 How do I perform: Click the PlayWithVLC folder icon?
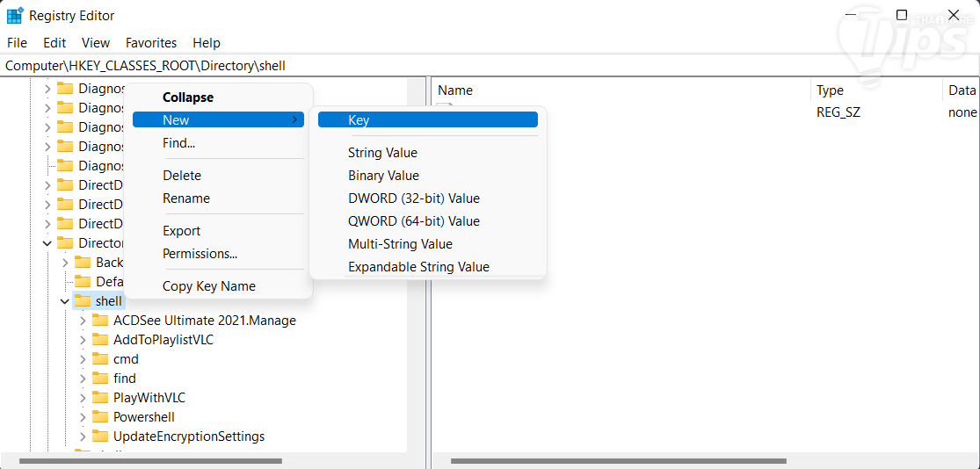tap(100, 398)
